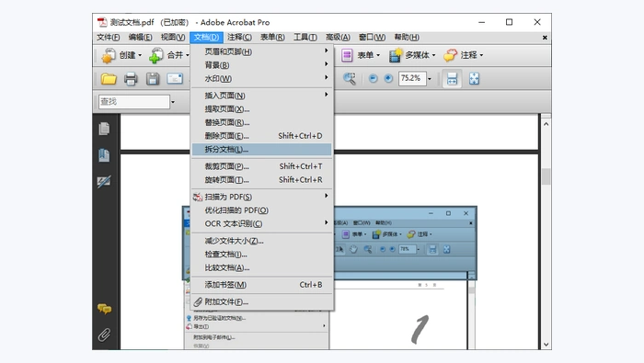
Task: Click the save floppy disk icon
Action: (x=153, y=79)
